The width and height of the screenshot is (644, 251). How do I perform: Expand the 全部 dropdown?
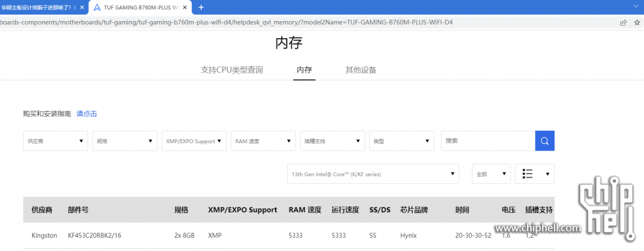tap(492, 173)
